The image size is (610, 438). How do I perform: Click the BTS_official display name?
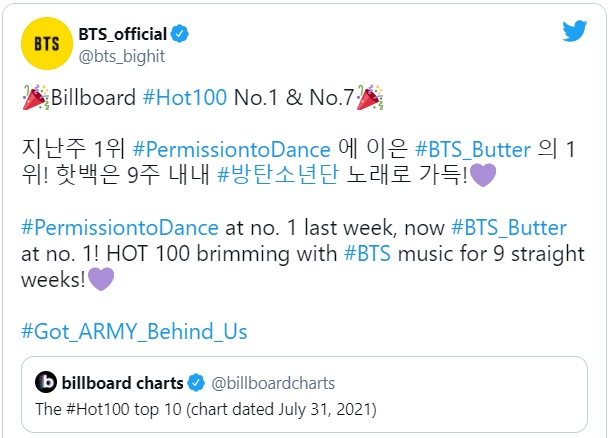(123, 34)
